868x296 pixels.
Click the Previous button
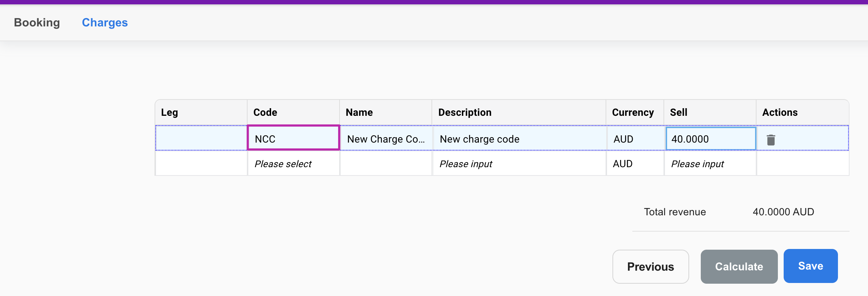click(x=650, y=267)
